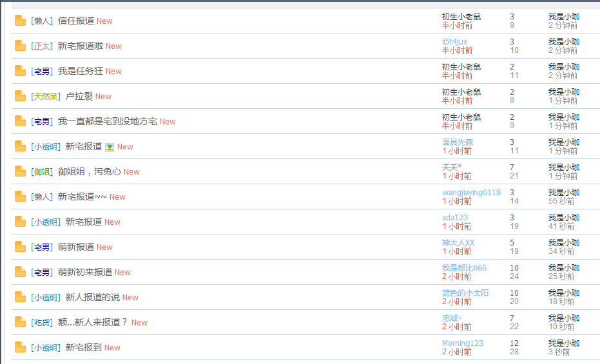
Task: Click folder icon next to 卢拉裂 thread
Action: click(x=20, y=96)
